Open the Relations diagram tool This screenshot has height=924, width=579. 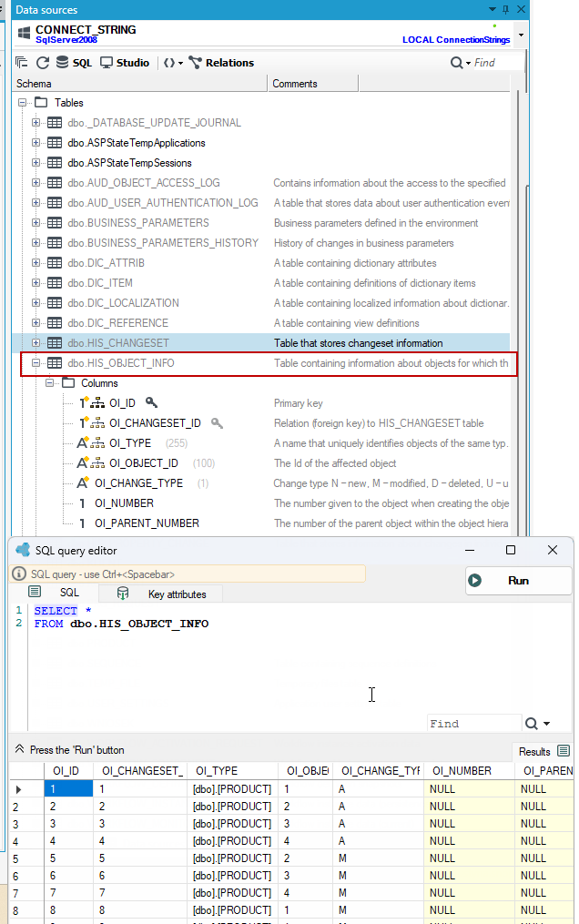(221, 63)
